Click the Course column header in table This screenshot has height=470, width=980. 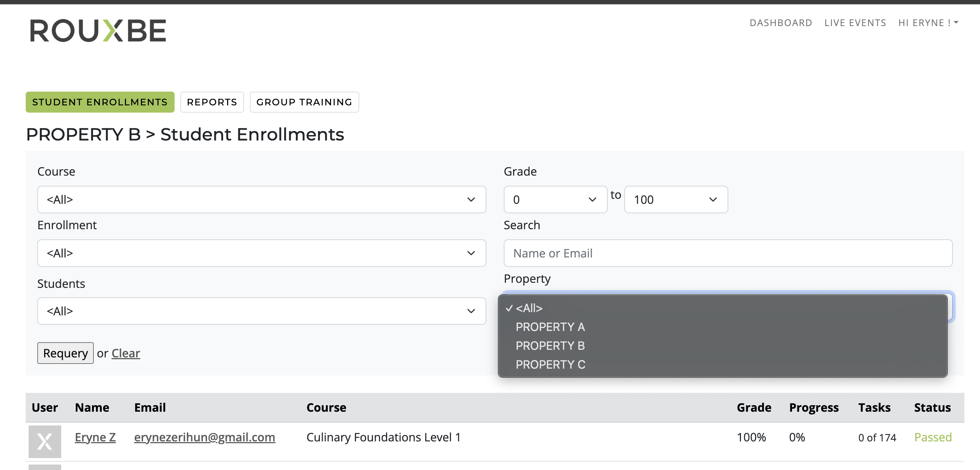click(326, 407)
